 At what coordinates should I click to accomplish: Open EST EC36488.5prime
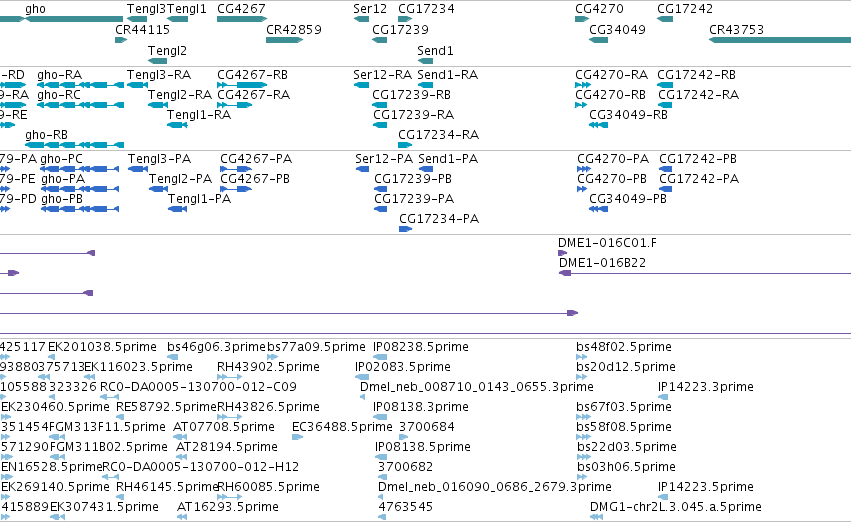coord(342,427)
